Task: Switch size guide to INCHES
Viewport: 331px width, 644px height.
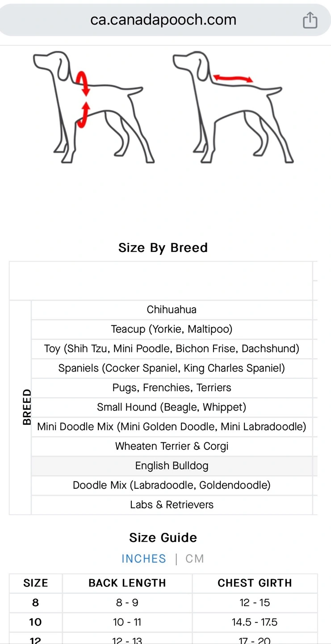Action: (143, 559)
